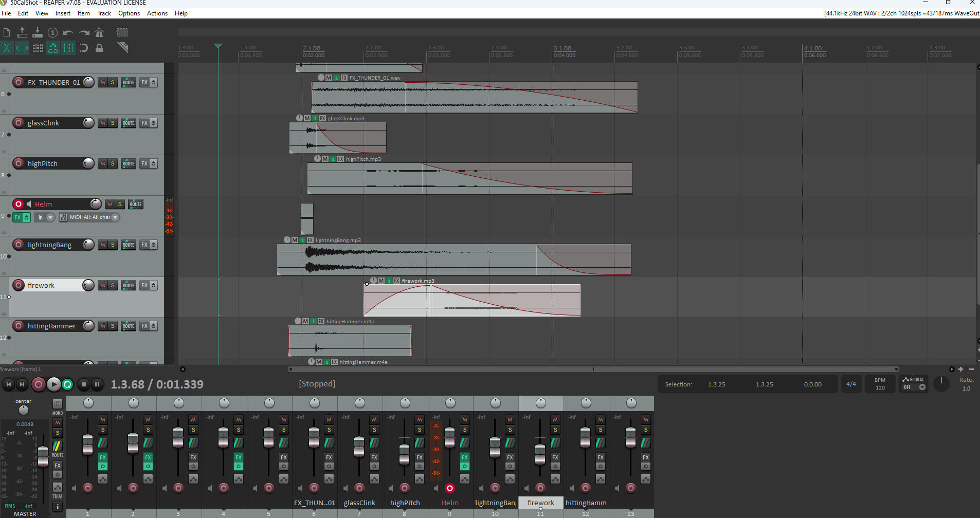Viewport: 980px width, 518px height.
Task: Click the Helm mixer volume fader
Action: click(x=449, y=437)
